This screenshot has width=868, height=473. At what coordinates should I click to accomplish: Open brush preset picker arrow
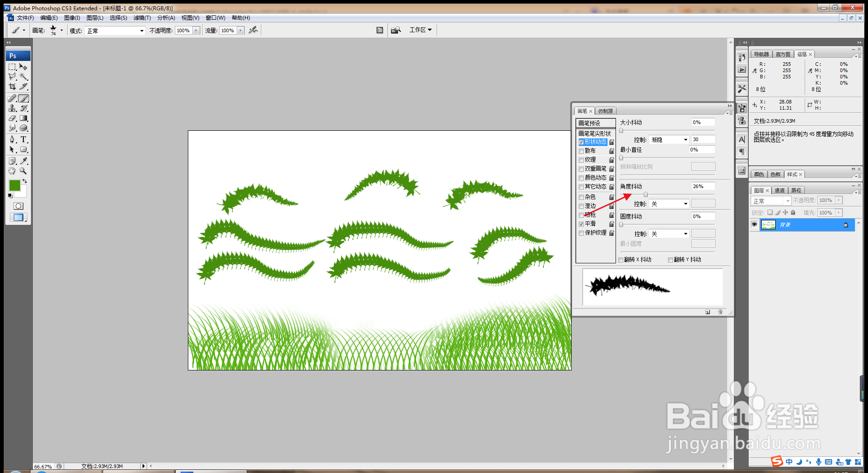(x=61, y=30)
